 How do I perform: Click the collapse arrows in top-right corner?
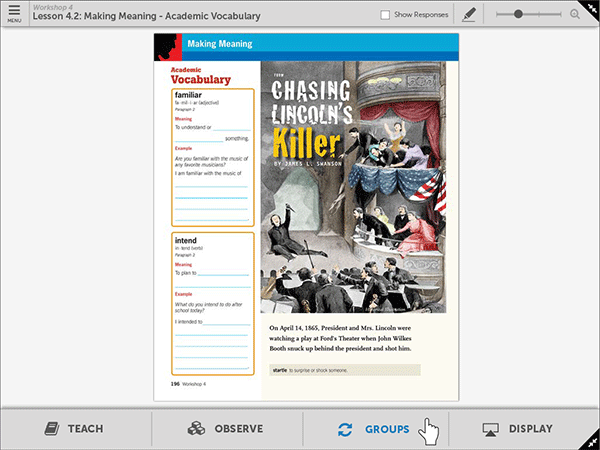[592, 7]
